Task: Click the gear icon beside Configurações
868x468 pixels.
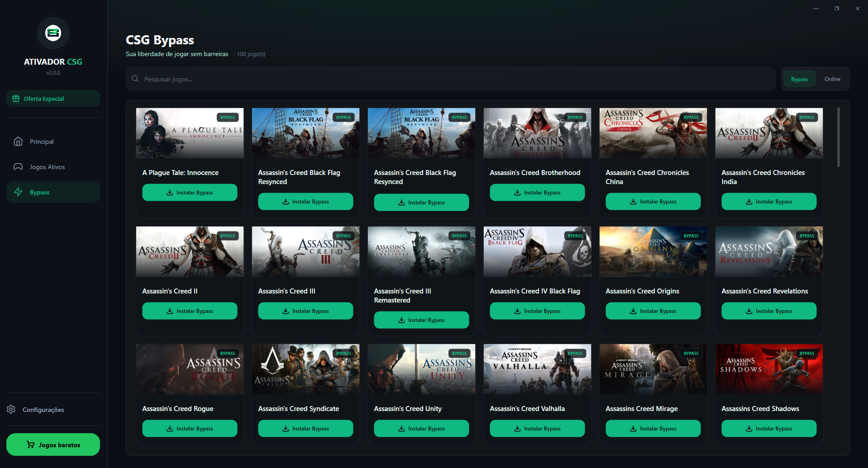Action: click(x=11, y=410)
